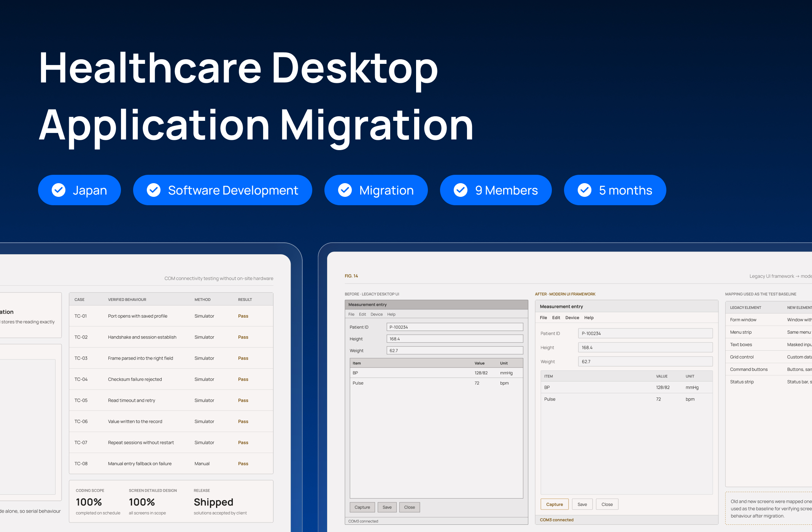Click Capture button in legacy UI window
The width and height of the screenshot is (812, 532).
pos(362,507)
